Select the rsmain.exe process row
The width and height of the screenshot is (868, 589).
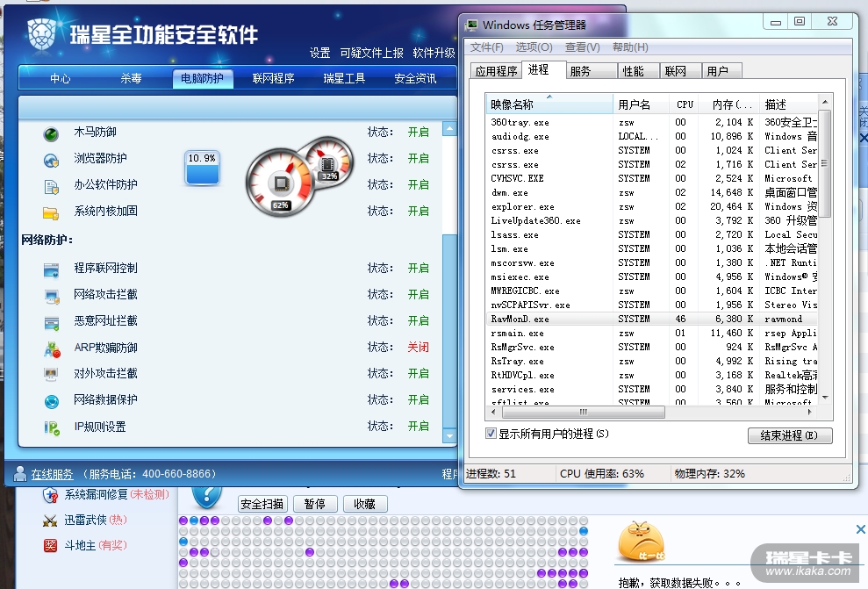651,334
